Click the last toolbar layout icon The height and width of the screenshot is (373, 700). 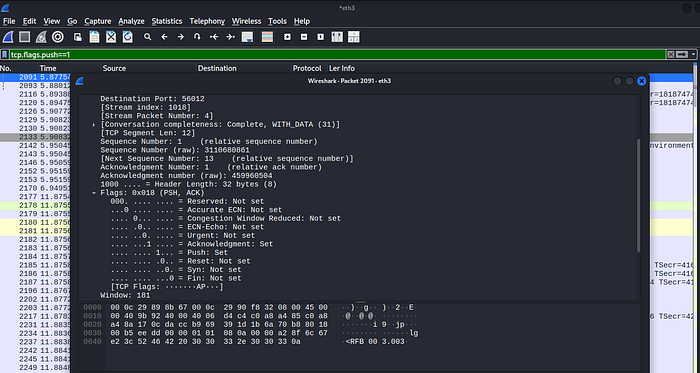[x=354, y=37]
